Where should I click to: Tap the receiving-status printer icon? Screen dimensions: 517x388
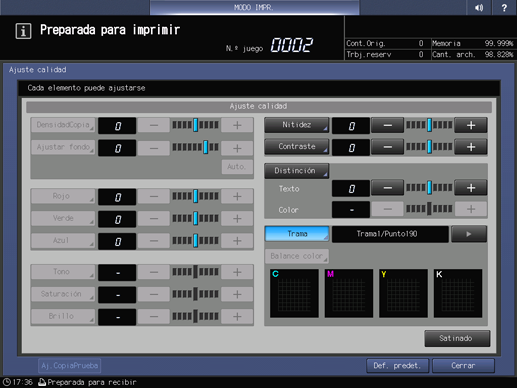[42, 382]
